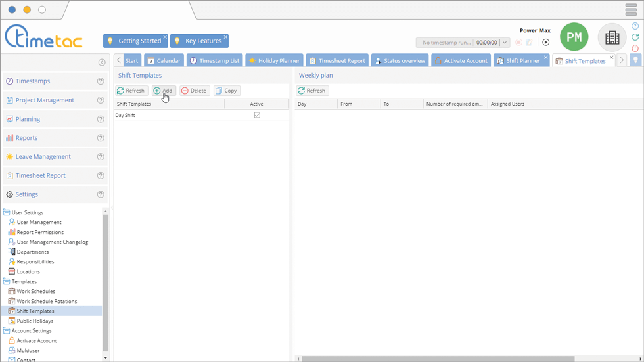Viewport: 644px width, 362px height.
Task: Switch to the Activate Account tab
Action: tap(461, 60)
